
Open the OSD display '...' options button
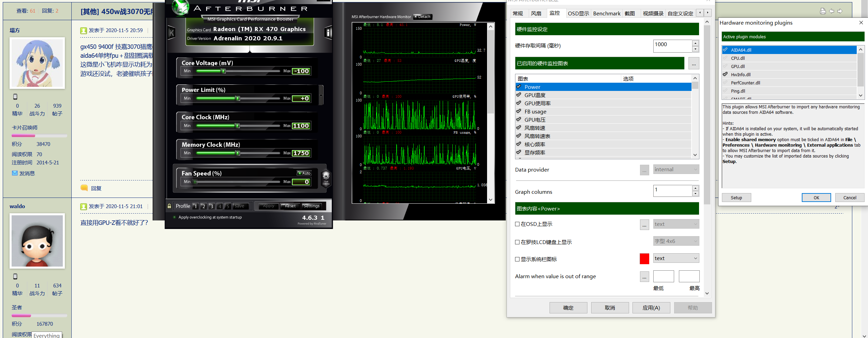644,225
